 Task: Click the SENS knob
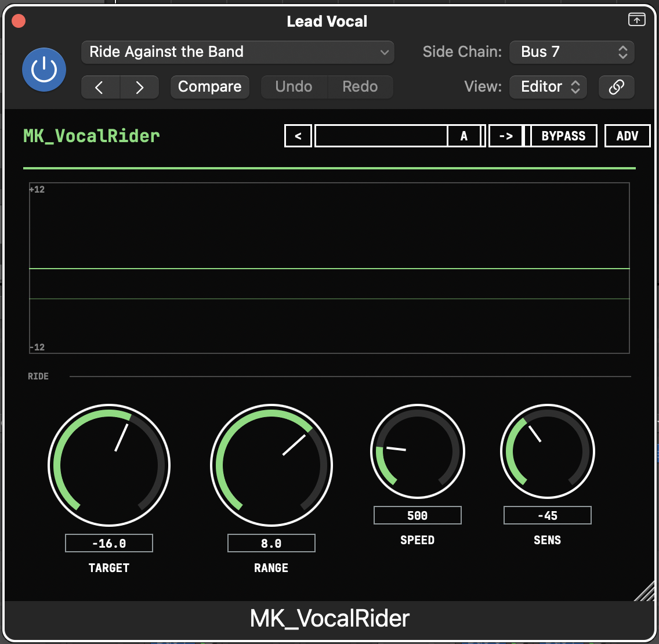point(547,451)
